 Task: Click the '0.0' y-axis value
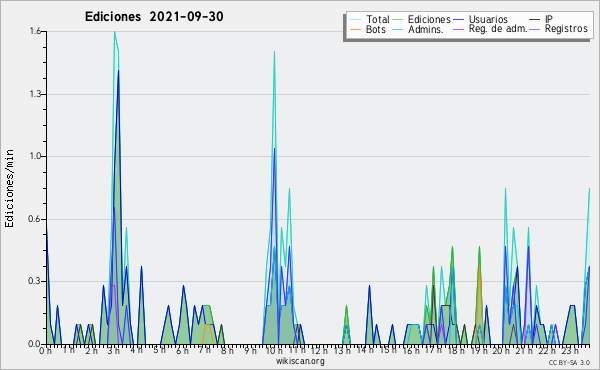(35, 344)
